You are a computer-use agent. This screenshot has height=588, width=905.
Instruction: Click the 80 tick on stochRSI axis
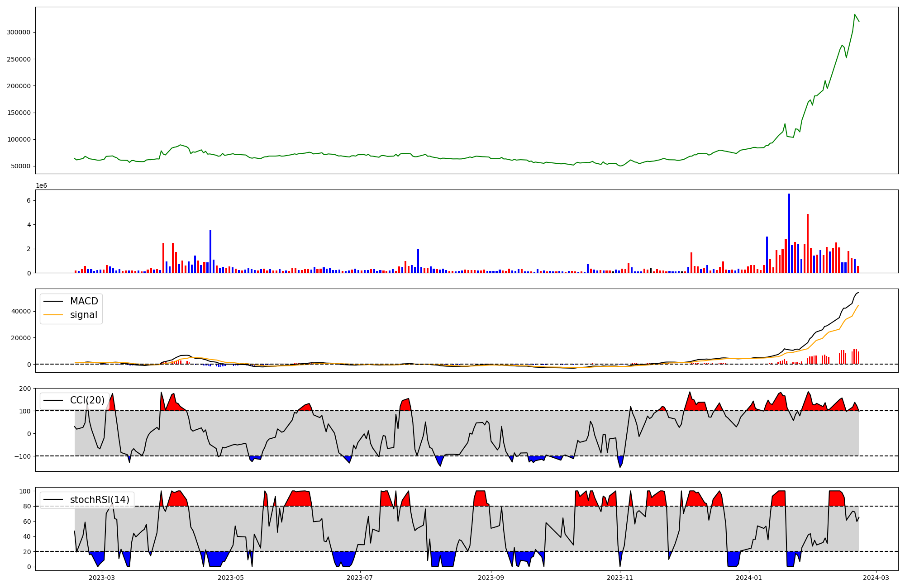(27, 507)
